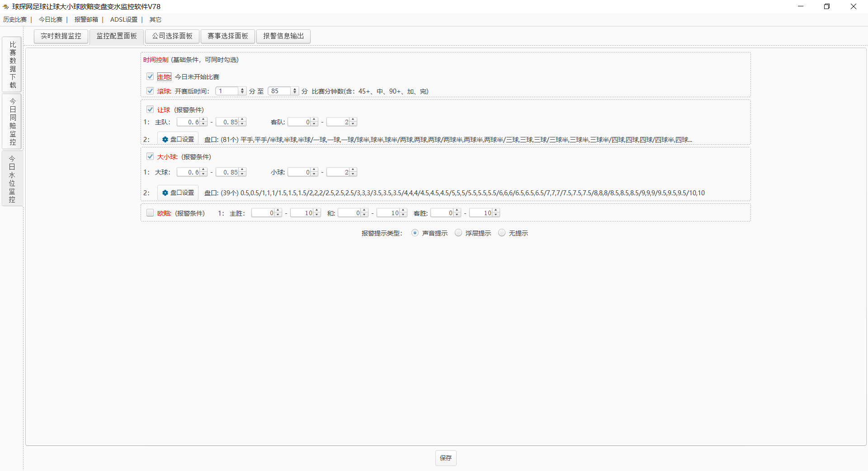Select the 浮层提示 radio button
The height and width of the screenshot is (471, 868).
[x=458, y=233]
